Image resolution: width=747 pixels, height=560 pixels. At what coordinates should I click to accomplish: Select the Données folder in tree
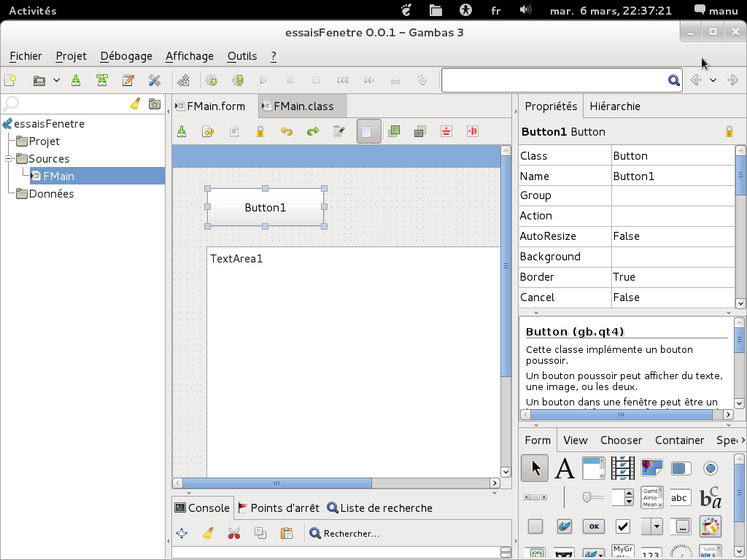pyautogui.click(x=51, y=194)
